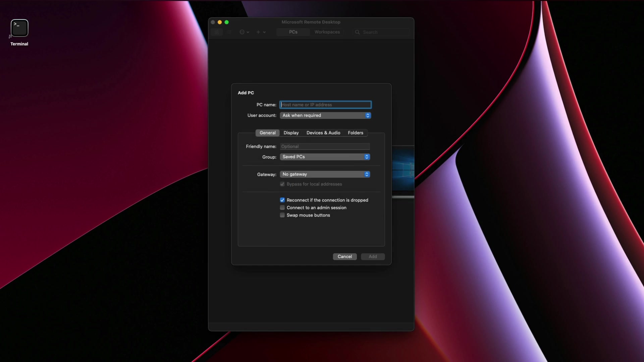Screen dimensions: 644x362
Task: Click the yellow minimize window button
Action: [x=220, y=22]
